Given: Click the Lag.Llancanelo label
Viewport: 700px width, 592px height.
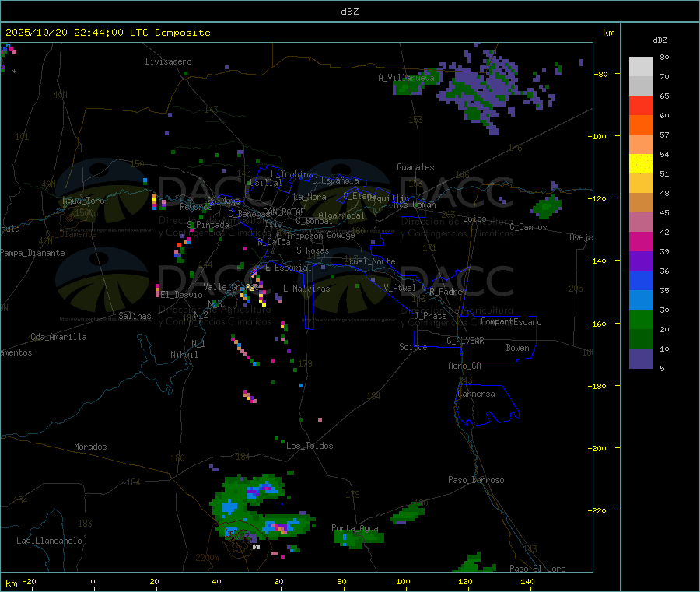Looking at the screenshot, I should tap(50, 541).
